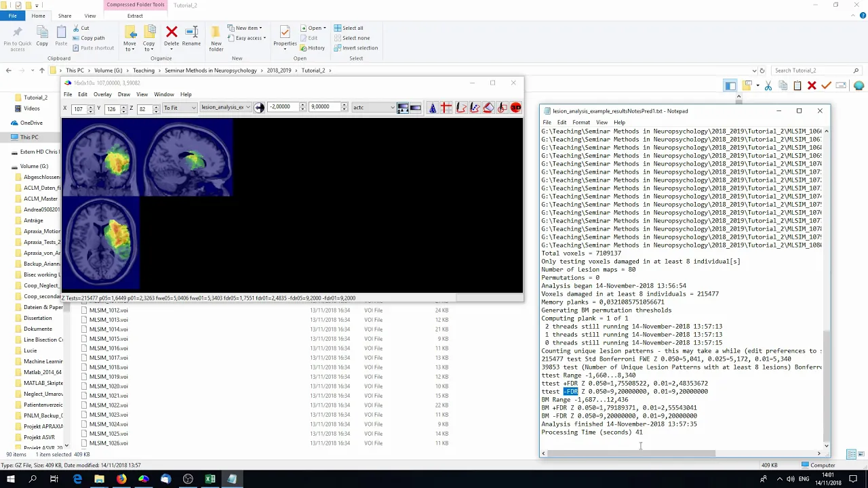Click Pin to Quick access
This screenshot has width=868, height=488.
click(x=17, y=38)
